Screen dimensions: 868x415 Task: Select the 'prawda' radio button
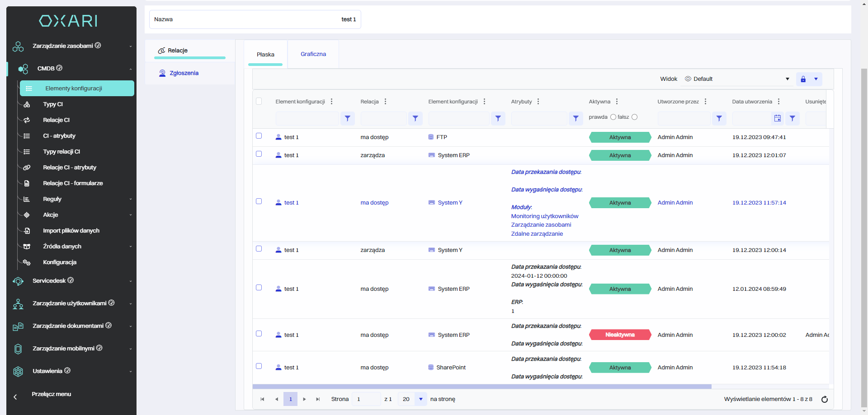click(613, 117)
